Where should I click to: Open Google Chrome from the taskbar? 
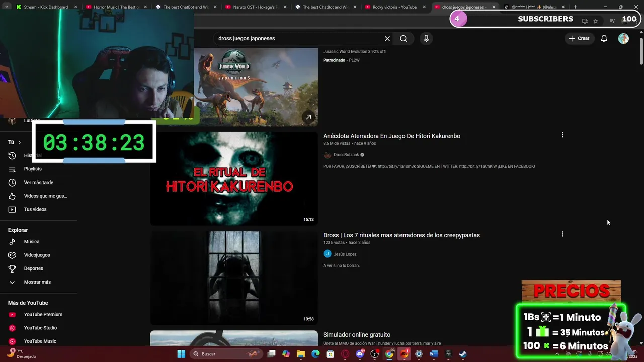[389, 354]
